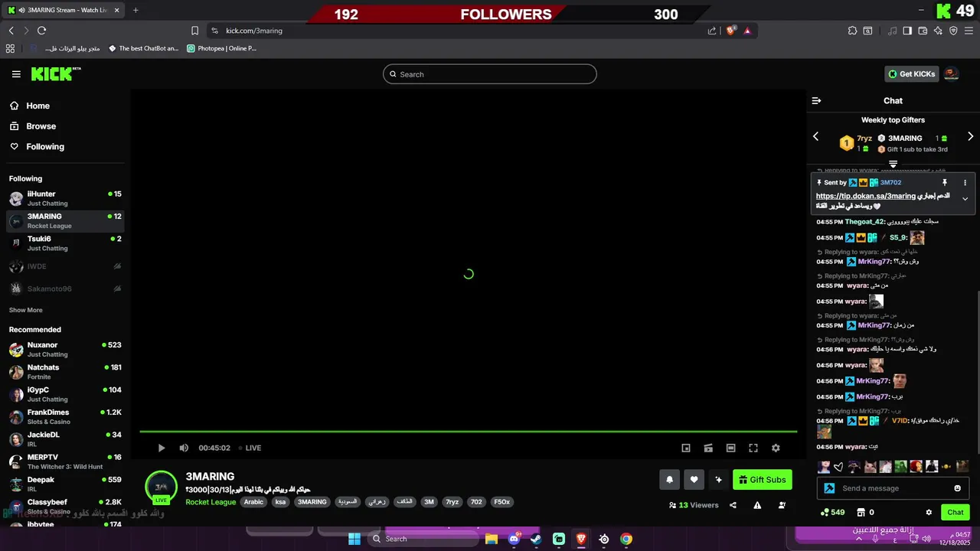The height and width of the screenshot is (551, 980).
Task: Click the Rocket League category link
Action: 211,502
